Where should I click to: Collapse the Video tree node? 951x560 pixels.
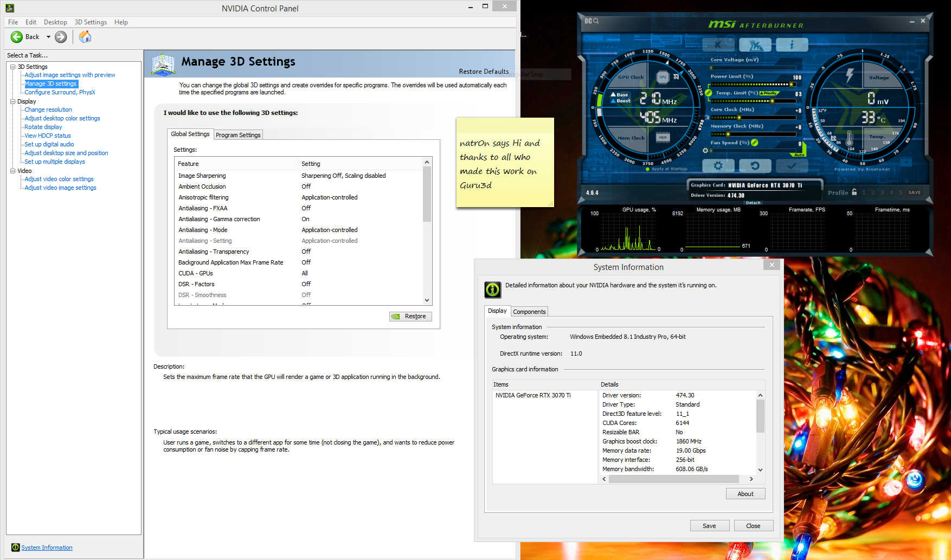pyautogui.click(x=12, y=171)
